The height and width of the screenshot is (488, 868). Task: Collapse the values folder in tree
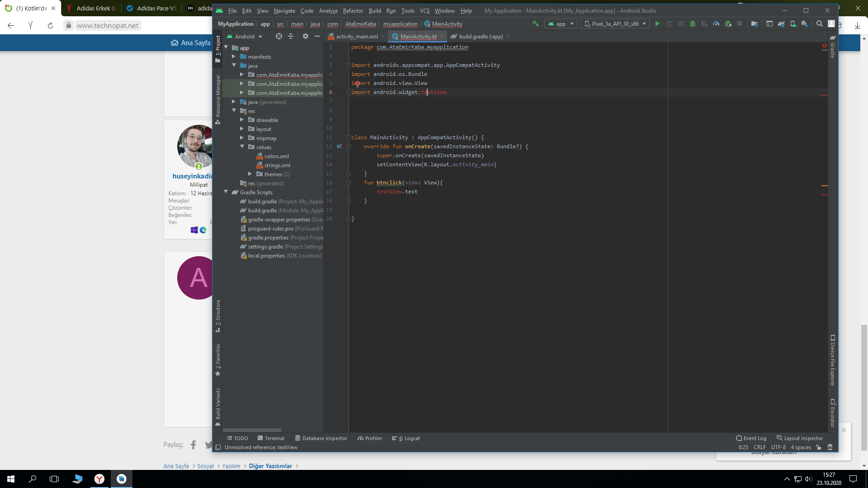click(x=242, y=147)
